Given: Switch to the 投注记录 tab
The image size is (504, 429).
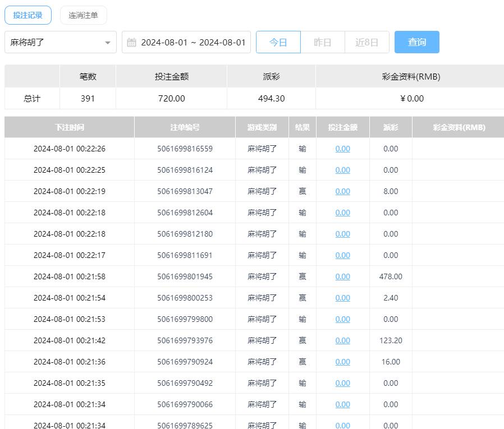Looking at the screenshot, I should (28, 15).
